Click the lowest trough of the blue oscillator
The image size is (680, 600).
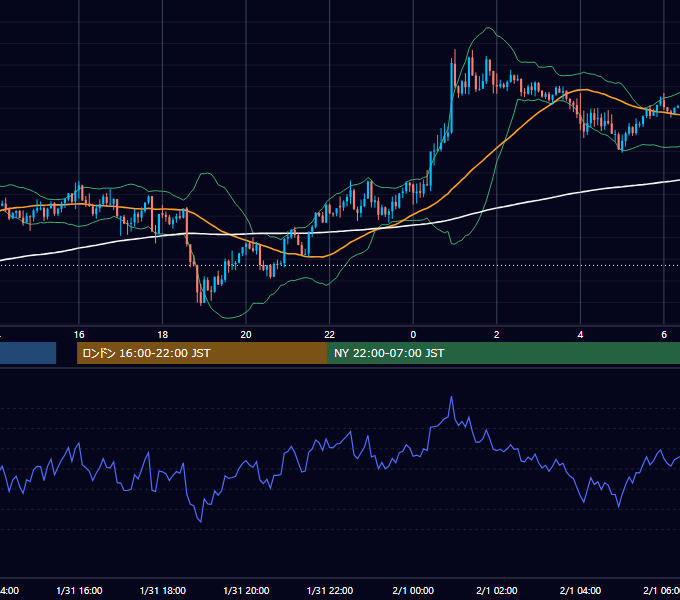200,521
